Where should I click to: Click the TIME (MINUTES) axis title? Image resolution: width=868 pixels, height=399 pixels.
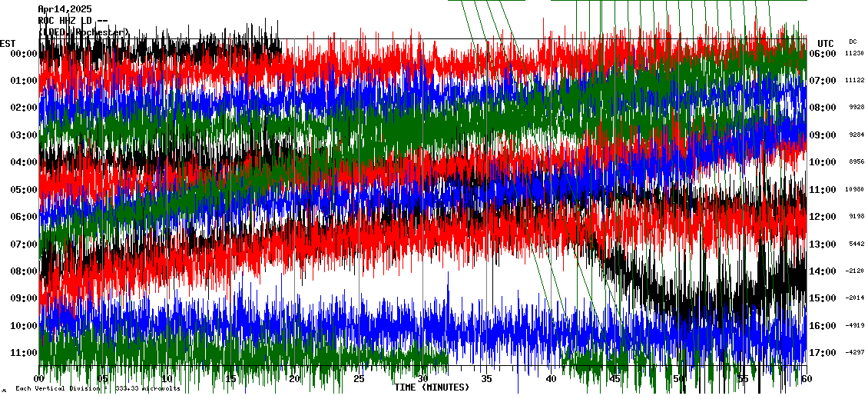pos(431,387)
